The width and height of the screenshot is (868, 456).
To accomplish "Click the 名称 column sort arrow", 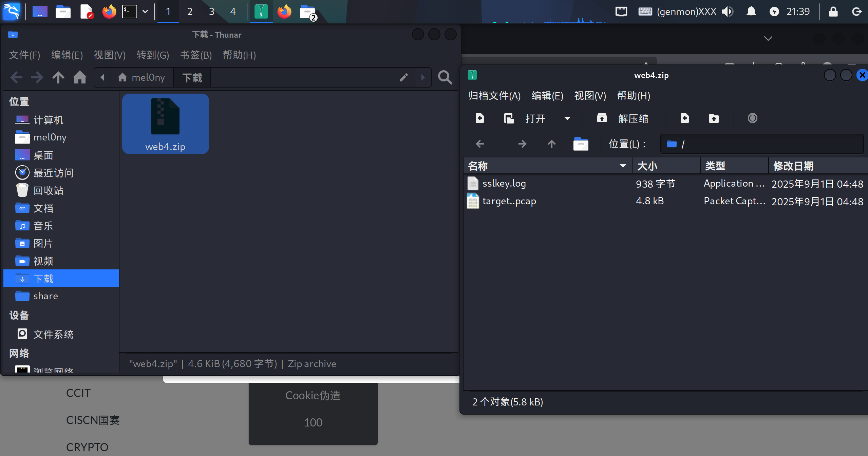I will tap(623, 166).
